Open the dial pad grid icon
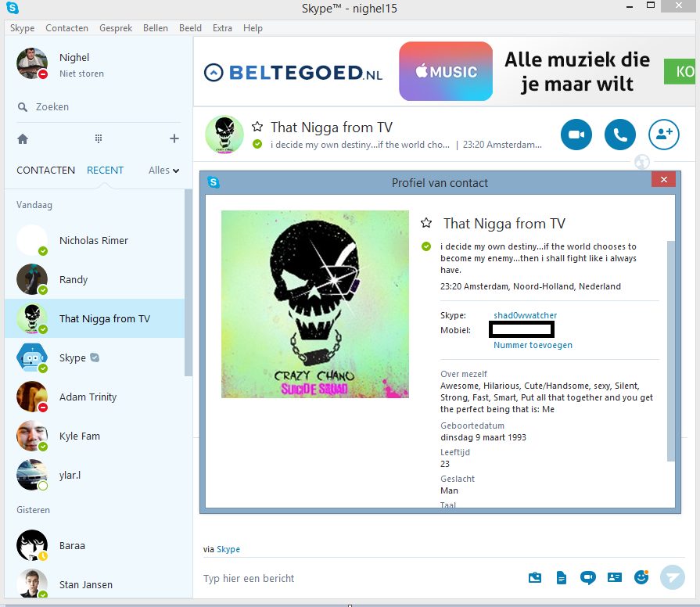The height and width of the screenshot is (607, 700). pyautogui.click(x=99, y=138)
